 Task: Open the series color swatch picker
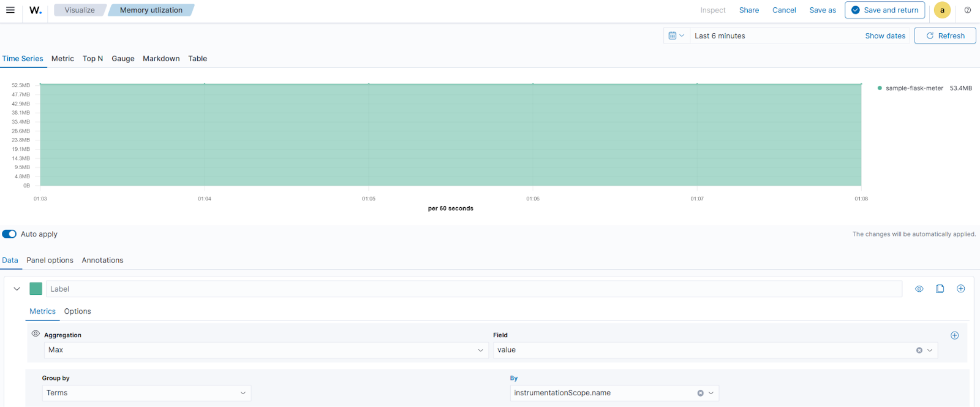(36, 289)
